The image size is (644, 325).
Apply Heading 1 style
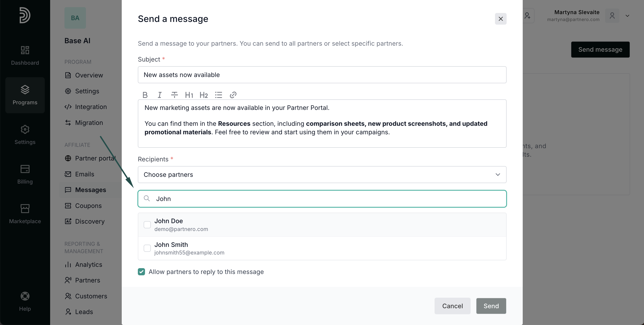pyautogui.click(x=189, y=95)
